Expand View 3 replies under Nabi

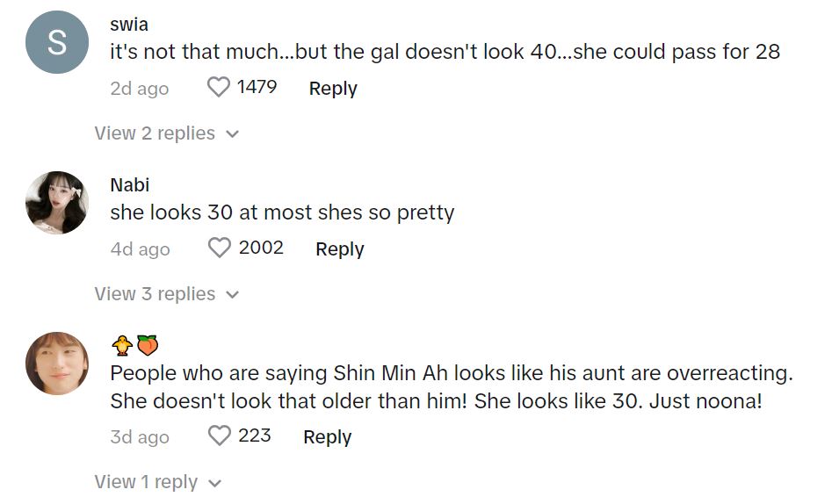(x=166, y=294)
